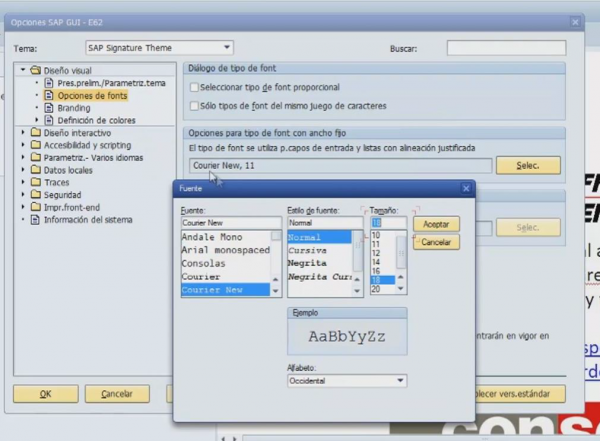
Task: Click the font style list scroll-up arrow
Action: [357, 279]
